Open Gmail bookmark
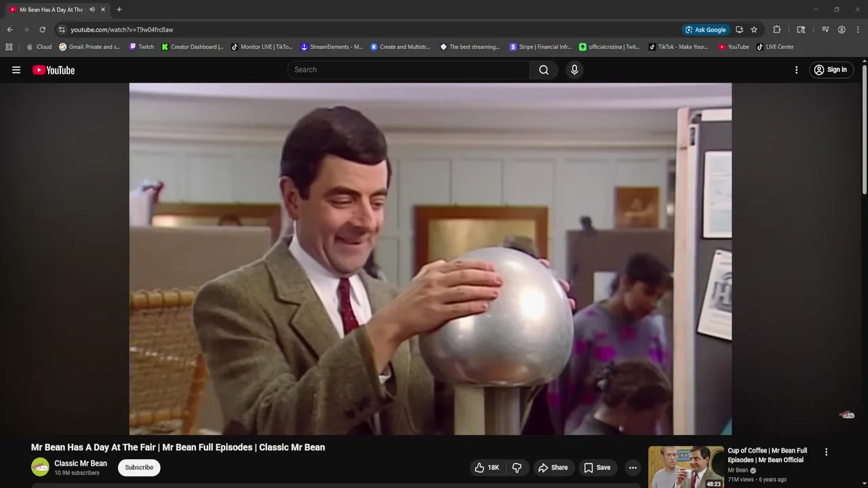 point(90,47)
